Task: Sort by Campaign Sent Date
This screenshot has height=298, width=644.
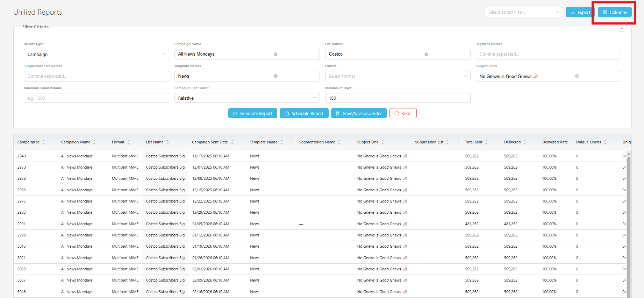Action: [x=232, y=142]
